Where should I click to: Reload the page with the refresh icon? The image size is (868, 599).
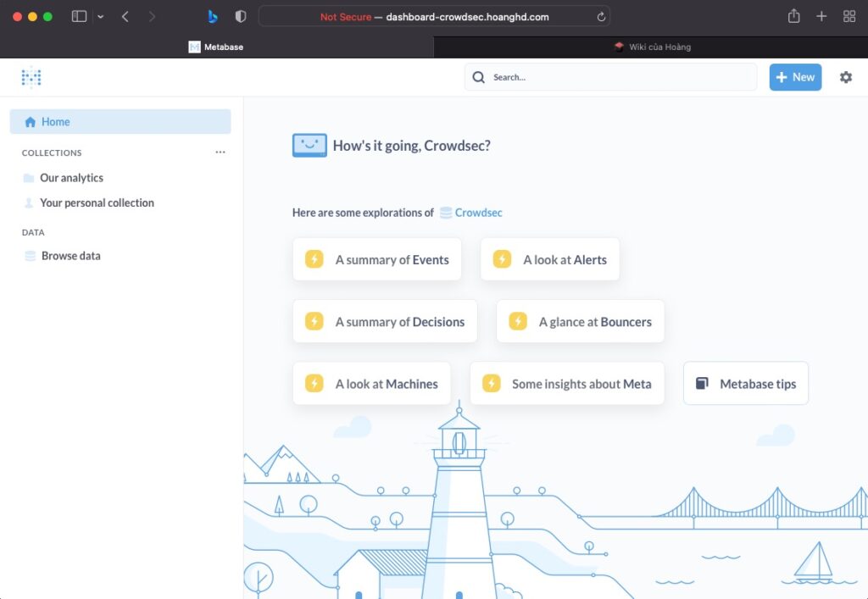601,17
